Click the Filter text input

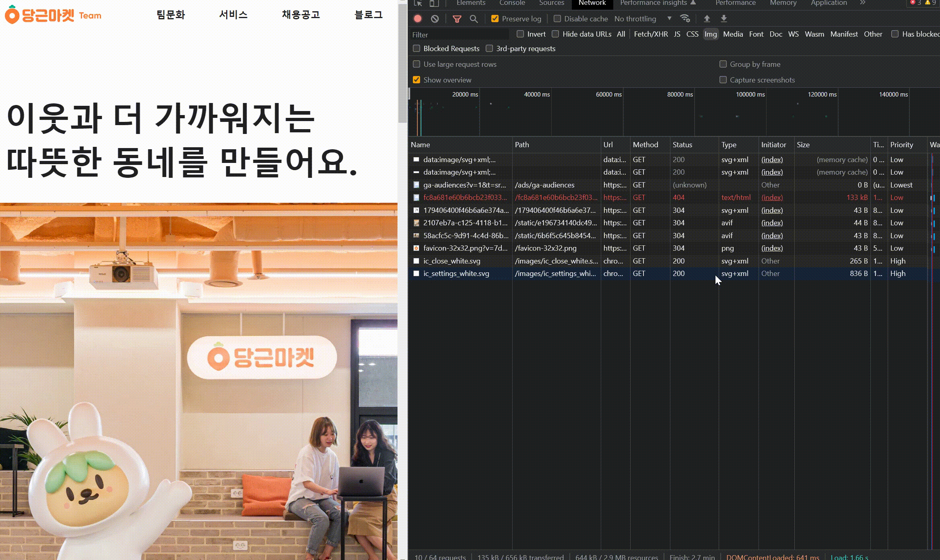[x=459, y=35]
